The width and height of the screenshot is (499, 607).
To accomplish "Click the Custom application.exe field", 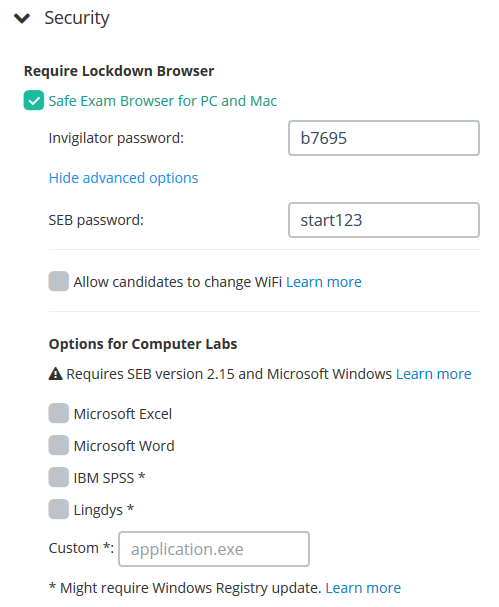I will [214, 549].
